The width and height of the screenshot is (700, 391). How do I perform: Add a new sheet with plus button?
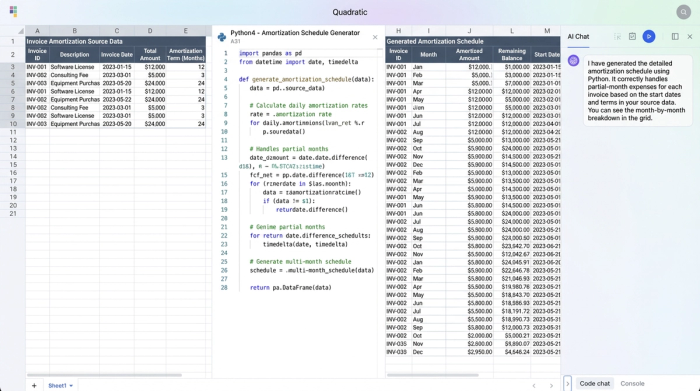[x=34, y=385]
